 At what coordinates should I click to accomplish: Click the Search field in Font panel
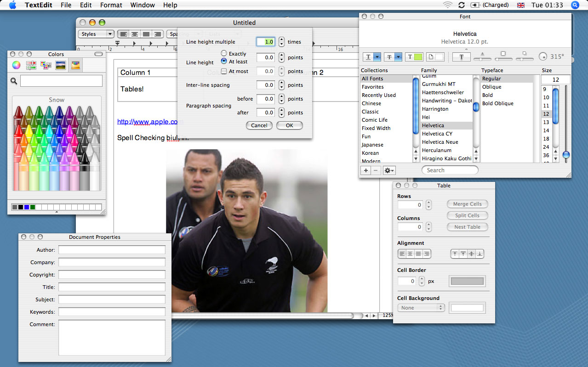[x=450, y=170]
